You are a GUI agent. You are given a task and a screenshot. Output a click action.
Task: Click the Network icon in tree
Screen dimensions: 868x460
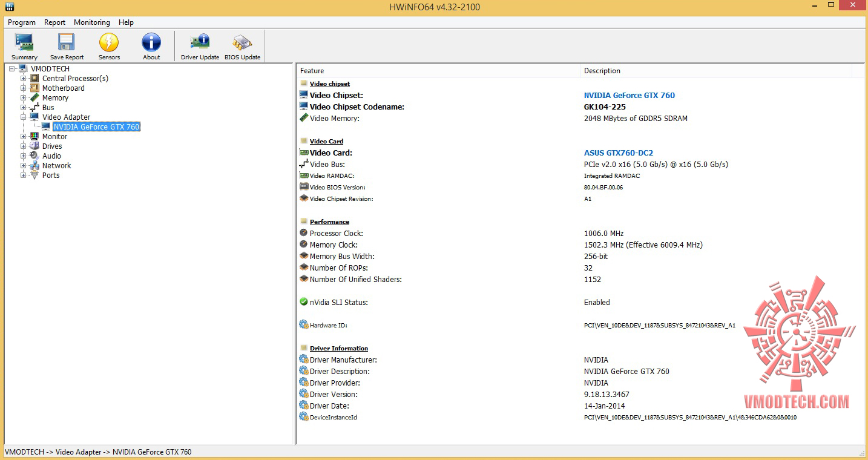pyautogui.click(x=35, y=165)
